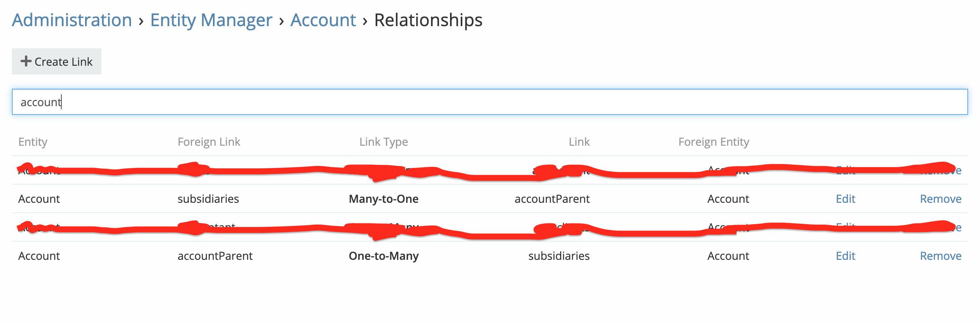Click the Foreign Entity column header
Image resolution: width=980 pixels, height=324 pixels.
pyautogui.click(x=714, y=142)
